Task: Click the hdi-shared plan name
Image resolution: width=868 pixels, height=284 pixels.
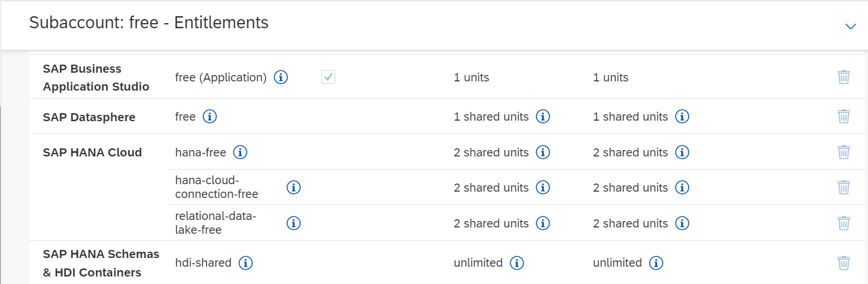Action: 203,263
